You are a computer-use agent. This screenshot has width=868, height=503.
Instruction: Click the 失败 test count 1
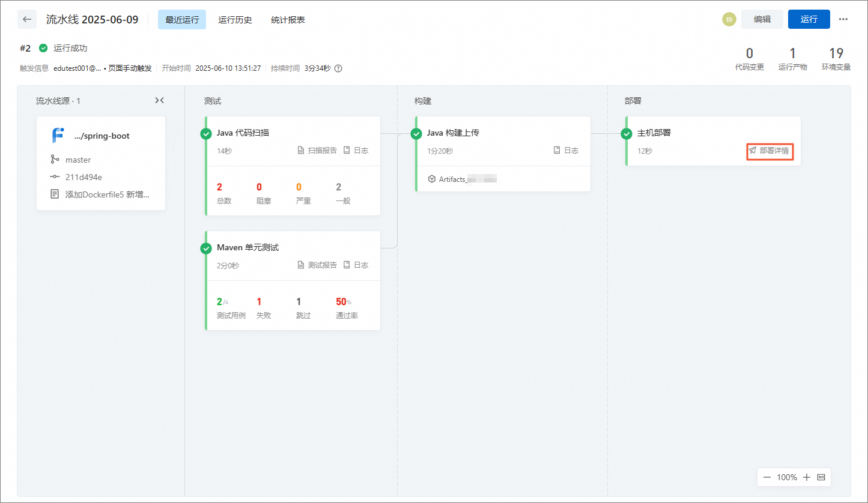(x=259, y=302)
